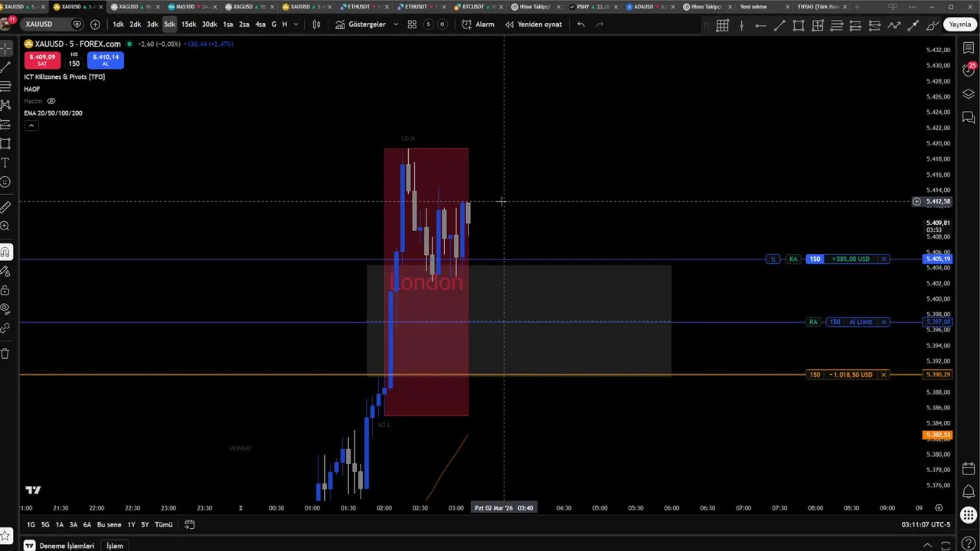Click the İşlem button in bottom panel
The height and width of the screenshot is (551, 980).
point(115,546)
